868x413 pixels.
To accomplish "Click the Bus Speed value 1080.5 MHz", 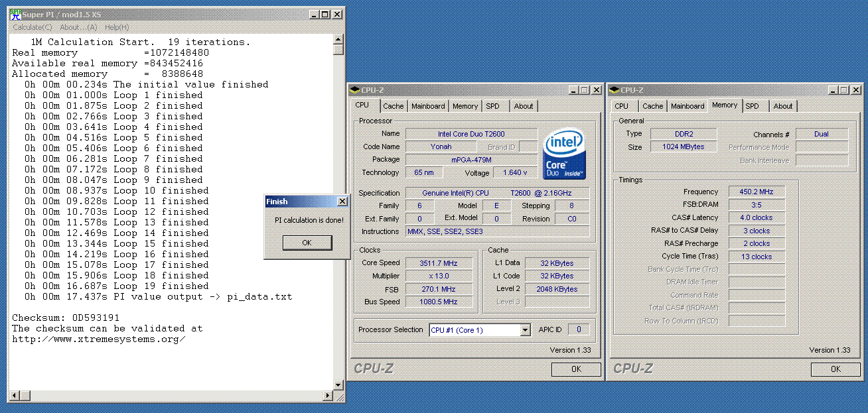I will point(438,302).
